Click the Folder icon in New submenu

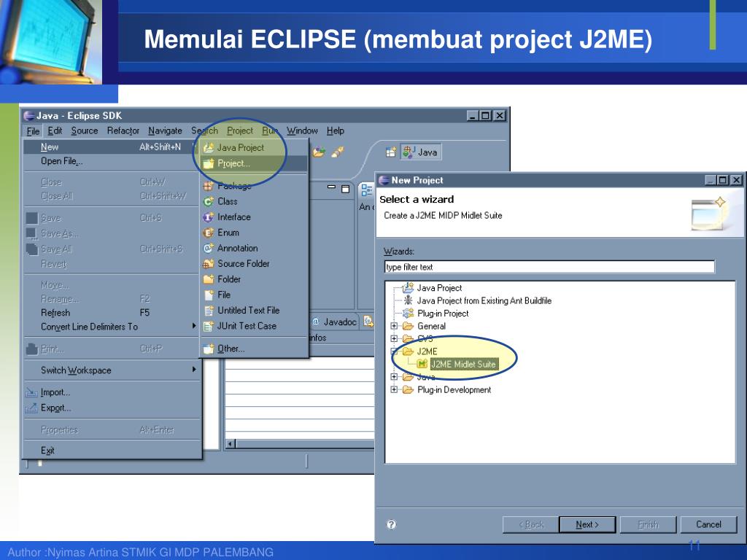[x=208, y=279]
